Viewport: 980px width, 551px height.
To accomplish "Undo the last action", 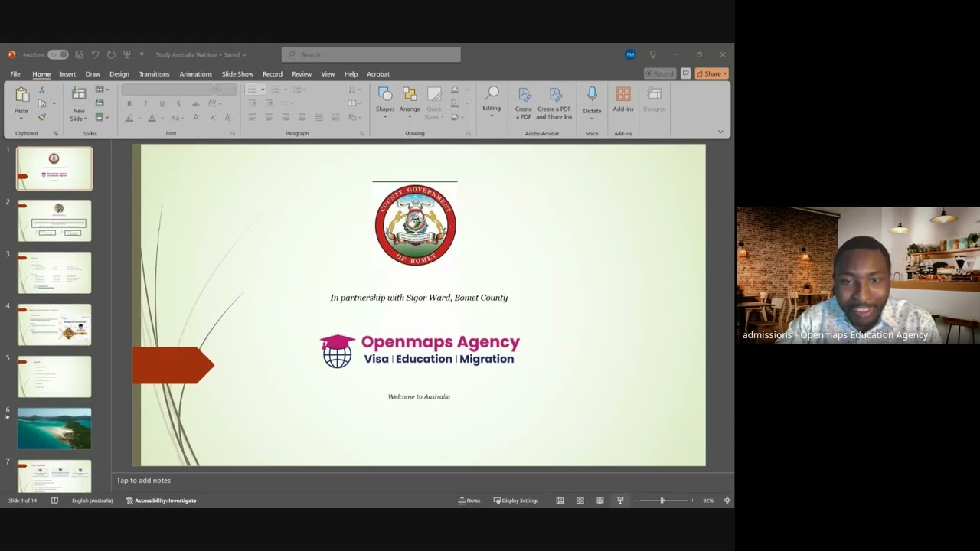I will pyautogui.click(x=95, y=54).
